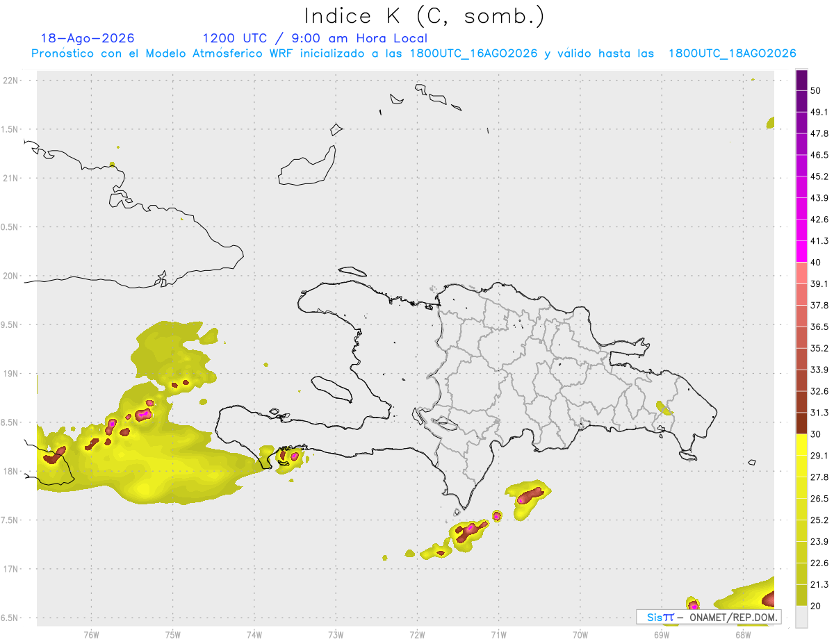834x644 pixels.
Task: Pick the brown swatch between 30 and 31.3
Action: (x=801, y=423)
